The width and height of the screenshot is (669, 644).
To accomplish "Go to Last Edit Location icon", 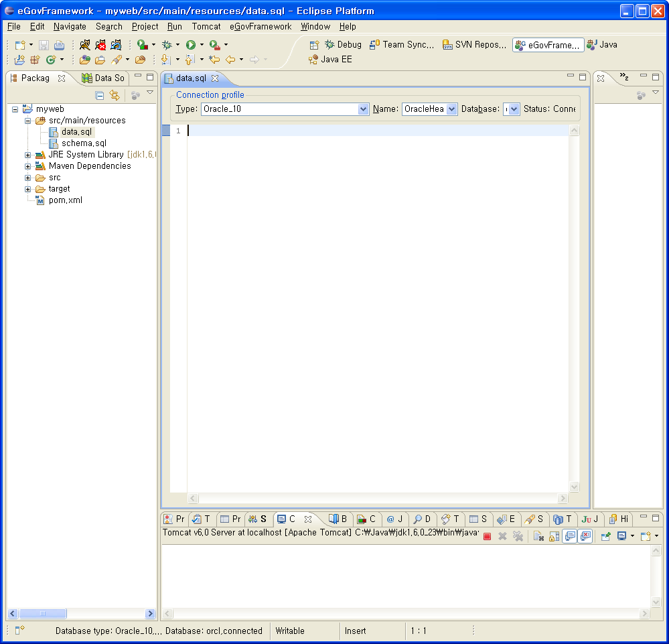I will pos(214,60).
